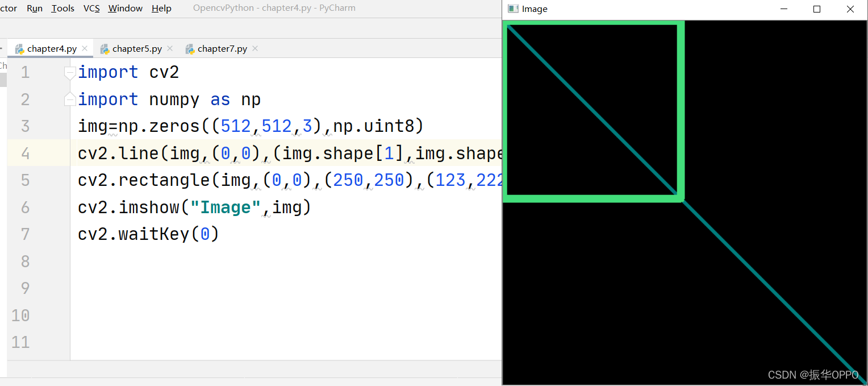Click line number 3 in the gutter
868x386 pixels.
point(25,126)
